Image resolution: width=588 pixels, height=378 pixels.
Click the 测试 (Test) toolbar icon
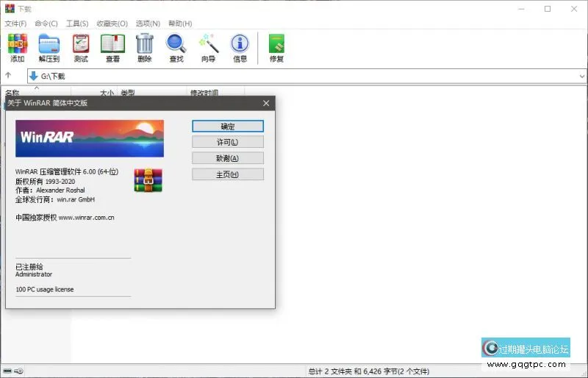tap(81, 46)
